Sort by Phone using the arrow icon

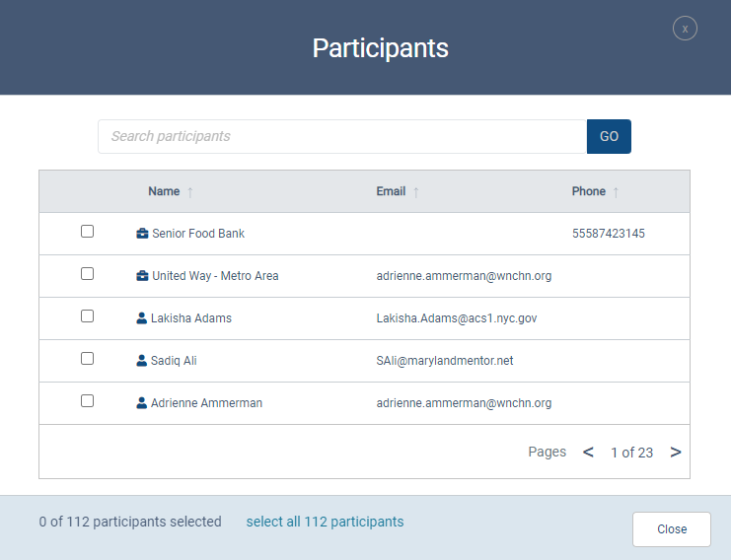[616, 192]
